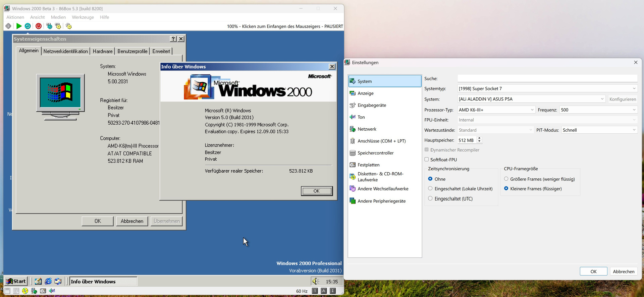Select Netzwerk category in Einstellungen sidebar
Viewport: 644px width, 297px height.
385,129
